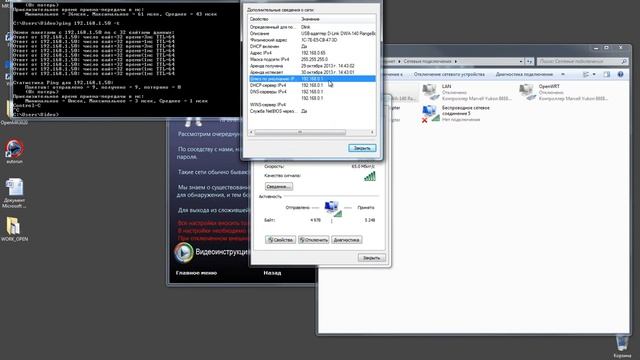This screenshot has height=360, width=640.
Task: Open the OpenWRT network connection icon
Action: click(x=527, y=92)
